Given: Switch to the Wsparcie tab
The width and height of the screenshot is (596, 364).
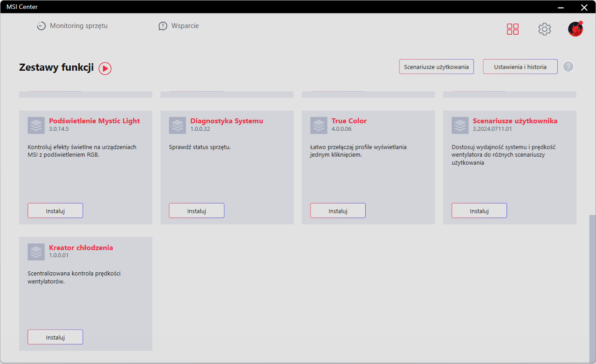Looking at the screenshot, I should point(179,26).
